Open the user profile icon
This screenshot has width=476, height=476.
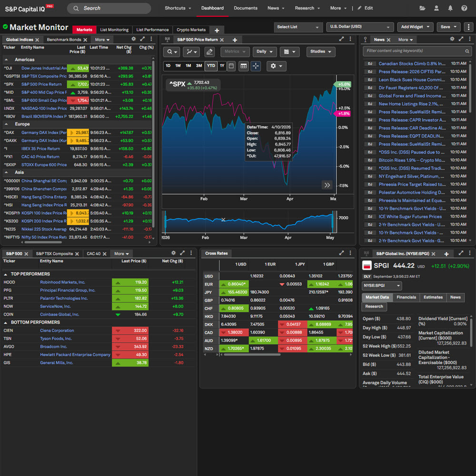(x=436, y=8)
